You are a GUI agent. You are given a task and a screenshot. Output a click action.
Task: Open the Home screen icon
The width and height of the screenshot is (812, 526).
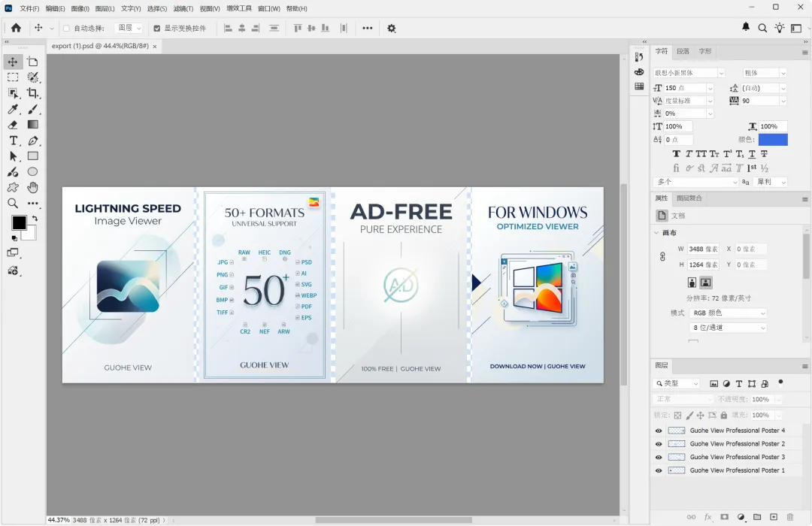pos(16,28)
